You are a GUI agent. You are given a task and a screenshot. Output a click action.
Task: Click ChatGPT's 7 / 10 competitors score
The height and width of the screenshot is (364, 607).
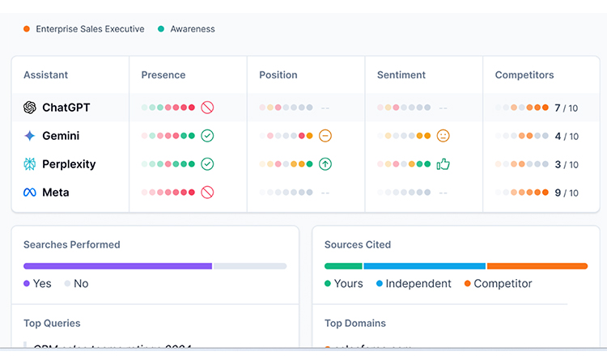coord(567,108)
